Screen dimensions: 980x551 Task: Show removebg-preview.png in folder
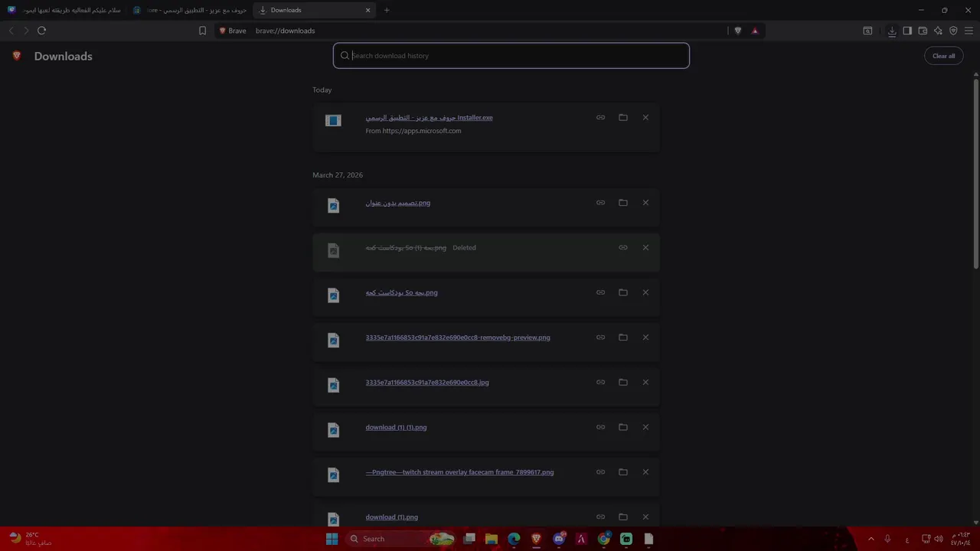623,337
